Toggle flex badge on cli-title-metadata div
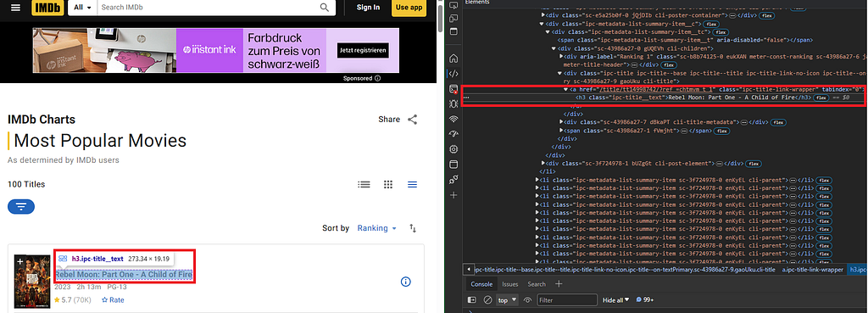The width and height of the screenshot is (868, 313). click(x=778, y=122)
